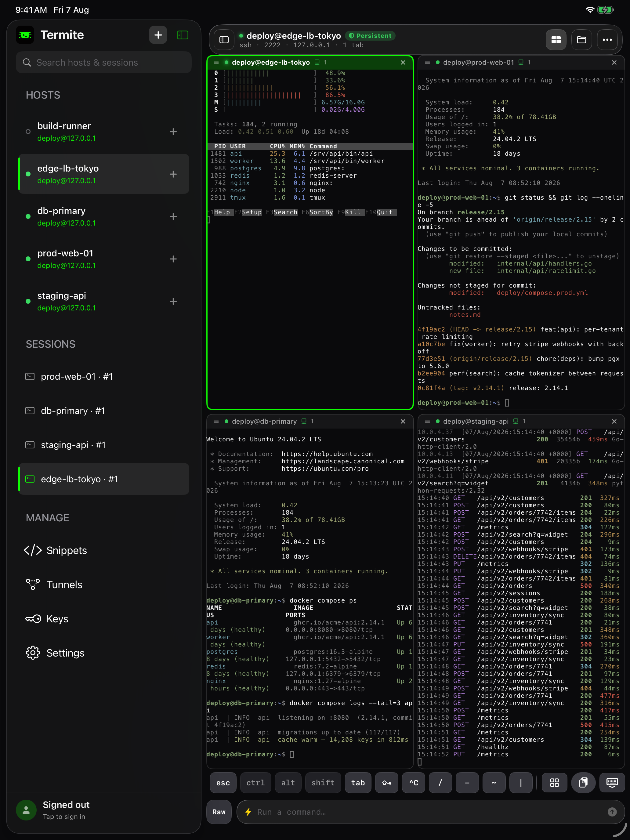
Task: Open staging-api pane handle menu
Action: (x=427, y=421)
